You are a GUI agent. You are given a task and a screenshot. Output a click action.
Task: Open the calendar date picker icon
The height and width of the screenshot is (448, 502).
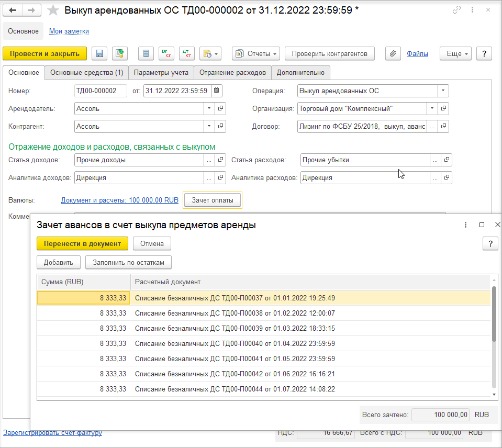coord(216,91)
